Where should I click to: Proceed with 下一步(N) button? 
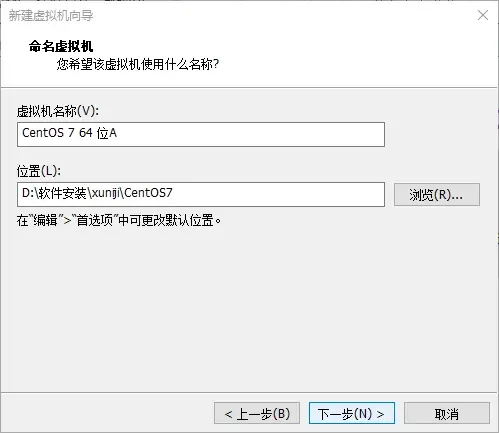352,413
